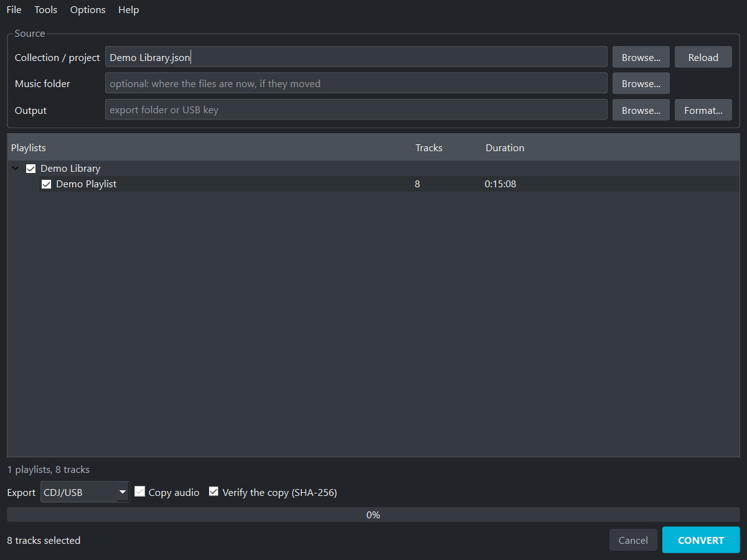This screenshot has height=560, width=747.
Task: Click the Reload button
Action: [703, 57]
